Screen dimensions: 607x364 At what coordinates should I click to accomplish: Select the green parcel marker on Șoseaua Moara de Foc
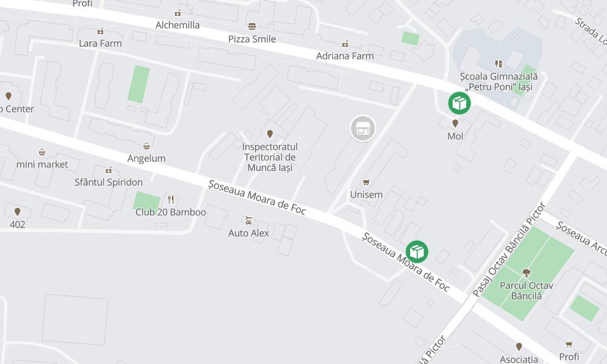tap(417, 252)
